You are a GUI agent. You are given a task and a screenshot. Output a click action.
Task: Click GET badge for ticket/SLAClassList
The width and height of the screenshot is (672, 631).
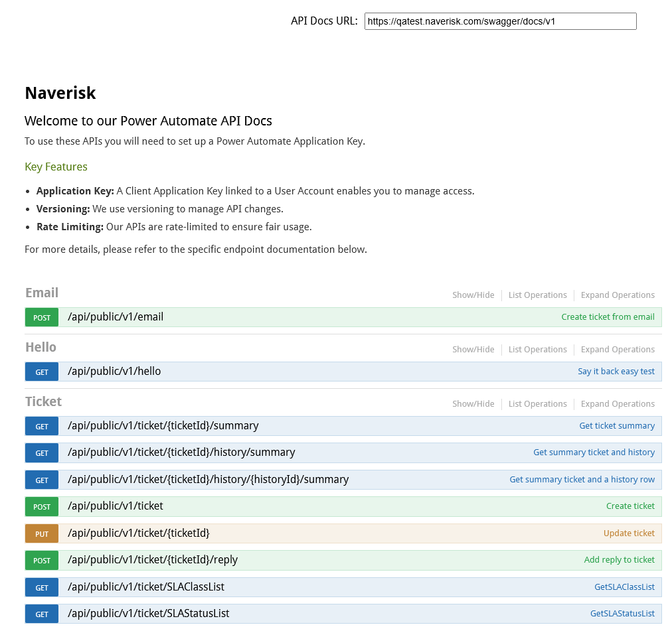[x=42, y=587]
